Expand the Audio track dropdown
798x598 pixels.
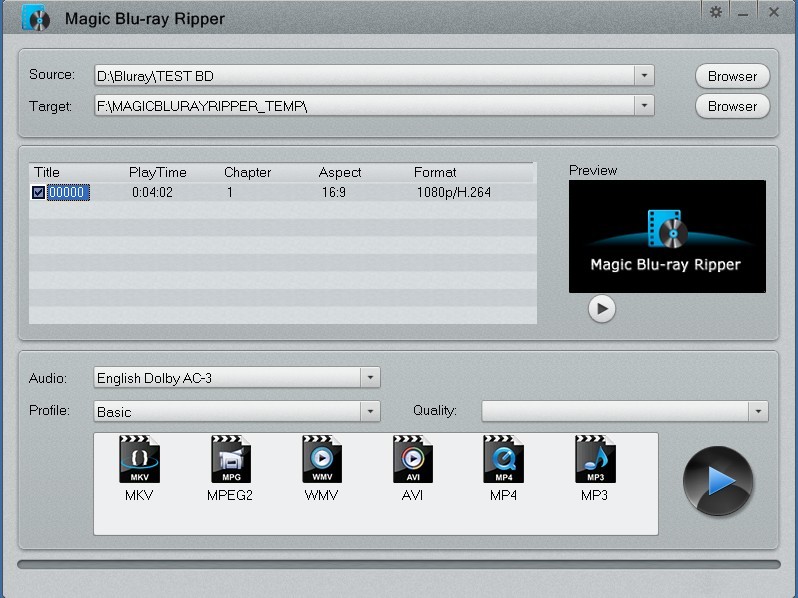coord(370,378)
